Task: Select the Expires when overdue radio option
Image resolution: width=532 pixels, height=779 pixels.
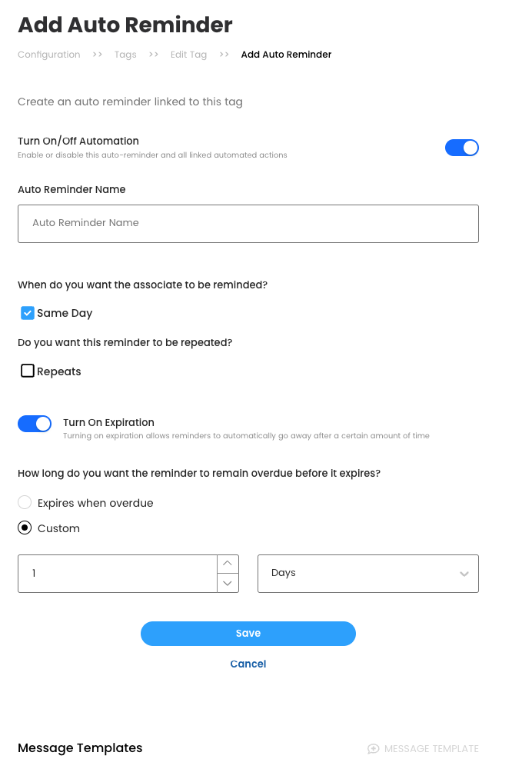Action: (x=25, y=503)
